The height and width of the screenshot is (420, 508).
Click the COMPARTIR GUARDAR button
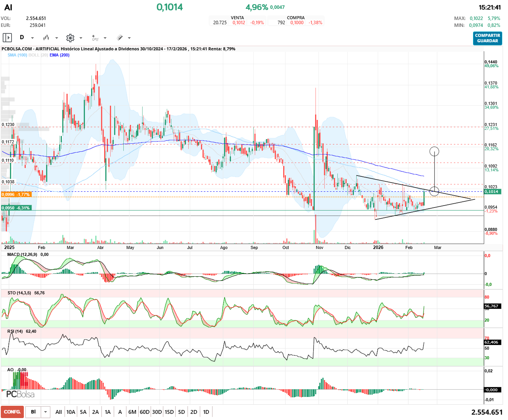point(488,38)
